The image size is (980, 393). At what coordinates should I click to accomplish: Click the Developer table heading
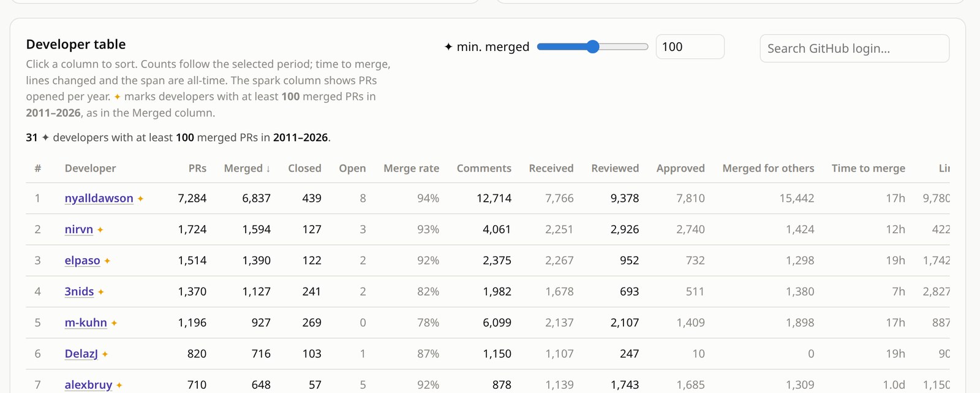point(76,44)
